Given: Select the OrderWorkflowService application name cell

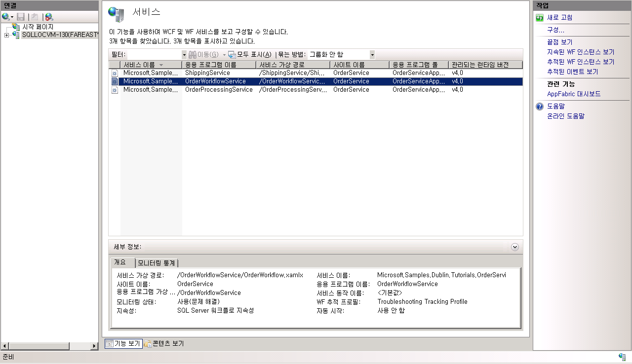Looking at the screenshot, I should point(215,81).
